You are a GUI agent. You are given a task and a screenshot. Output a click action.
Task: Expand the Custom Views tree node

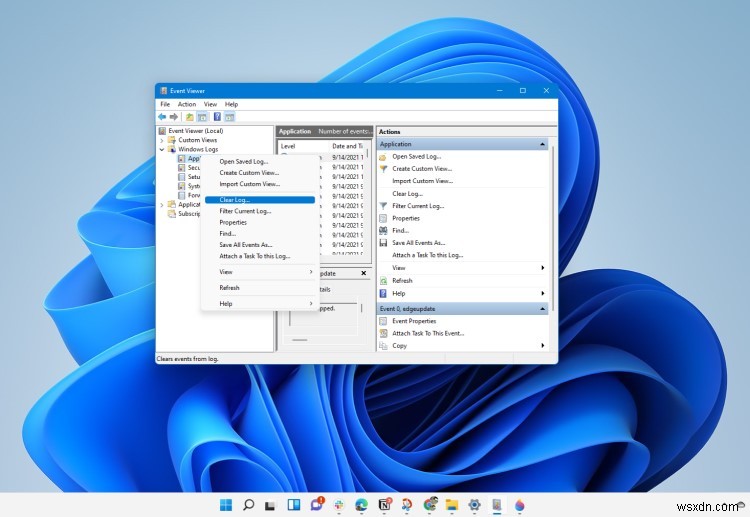coord(162,141)
